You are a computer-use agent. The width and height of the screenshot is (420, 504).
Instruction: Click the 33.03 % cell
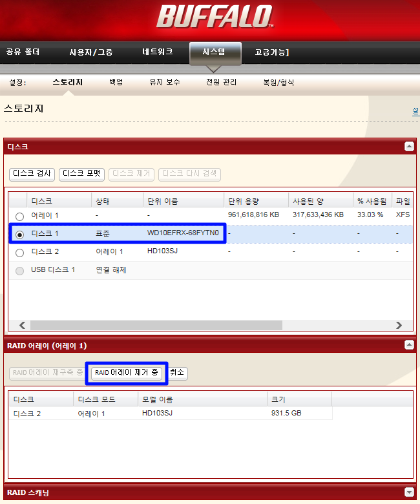[370, 215]
